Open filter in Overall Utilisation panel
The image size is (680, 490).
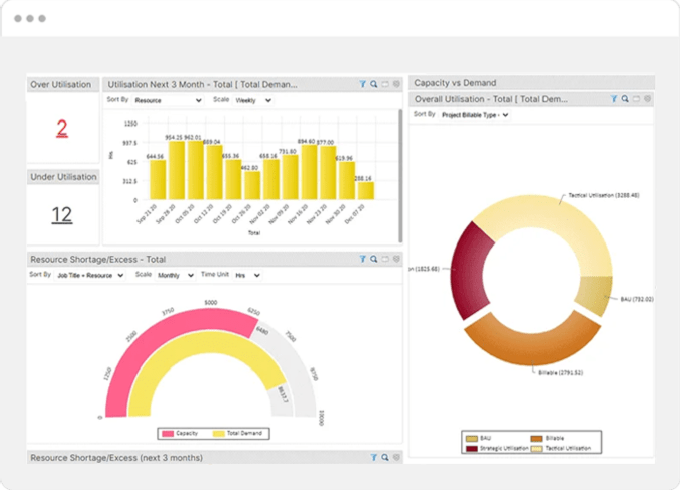[612, 100]
